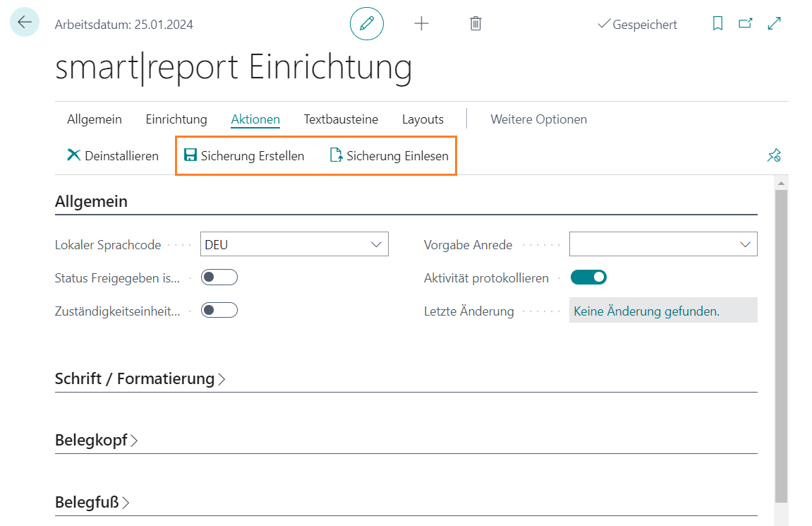The image size is (812, 526).
Task: Click the bookmark icon
Action: [717, 24]
